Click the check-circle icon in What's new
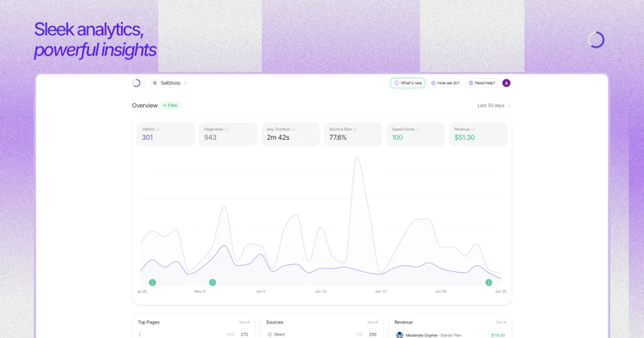The width and height of the screenshot is (644, 338). click(397, 83)
